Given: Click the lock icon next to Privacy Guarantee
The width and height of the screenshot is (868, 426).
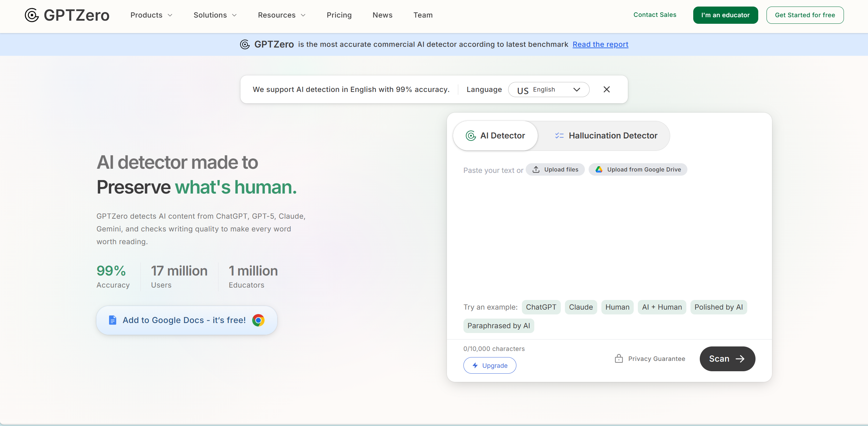Looking at the screenshot, I should click(x=619, y=359).
